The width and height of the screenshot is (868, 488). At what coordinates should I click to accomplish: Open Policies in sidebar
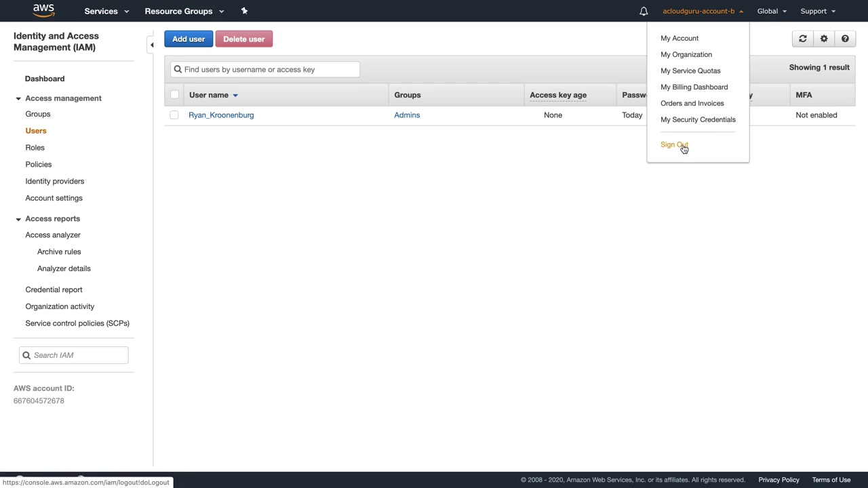click(39, 165)
